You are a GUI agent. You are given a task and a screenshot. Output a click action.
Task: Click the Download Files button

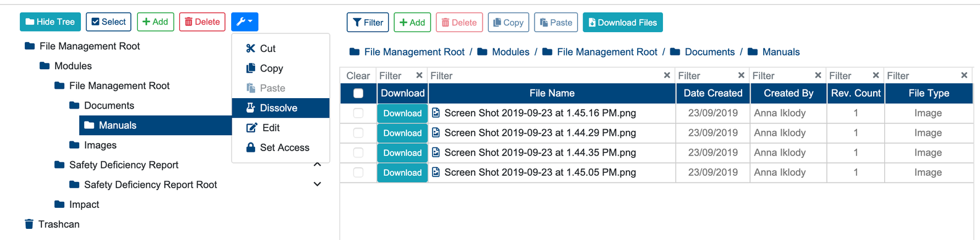pyautogui.click(x=623, y=22)
